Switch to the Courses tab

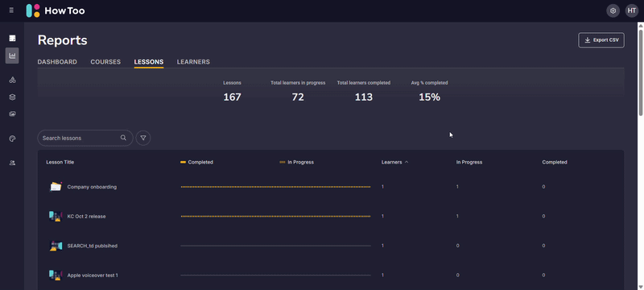(x=105, y=62)
